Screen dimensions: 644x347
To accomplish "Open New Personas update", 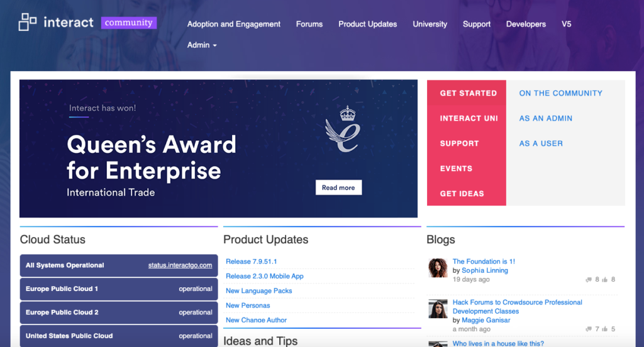I will 248,306.
